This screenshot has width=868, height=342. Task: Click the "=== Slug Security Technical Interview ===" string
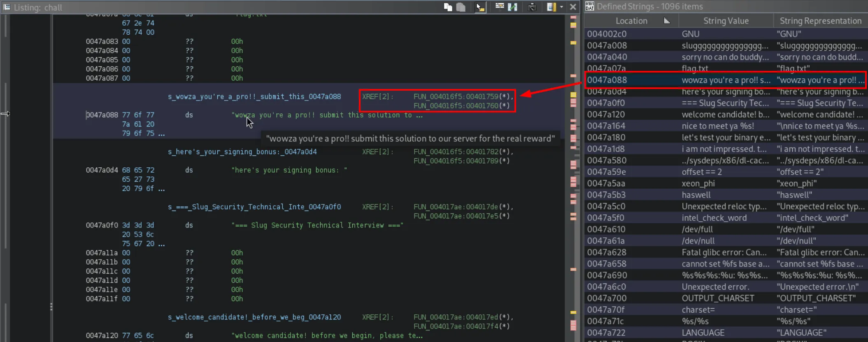[317, 225]
